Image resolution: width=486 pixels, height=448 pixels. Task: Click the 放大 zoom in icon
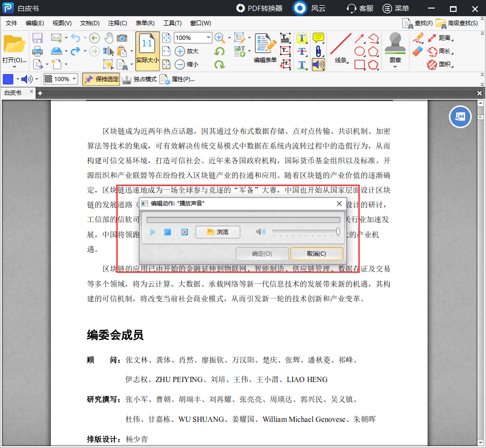(180, 51)
